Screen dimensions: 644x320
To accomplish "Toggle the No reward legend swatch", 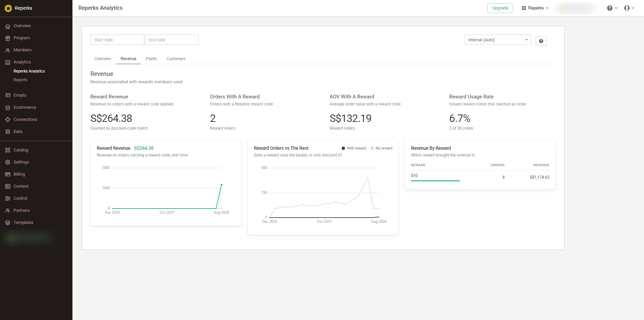I will (x=372, y=148).
